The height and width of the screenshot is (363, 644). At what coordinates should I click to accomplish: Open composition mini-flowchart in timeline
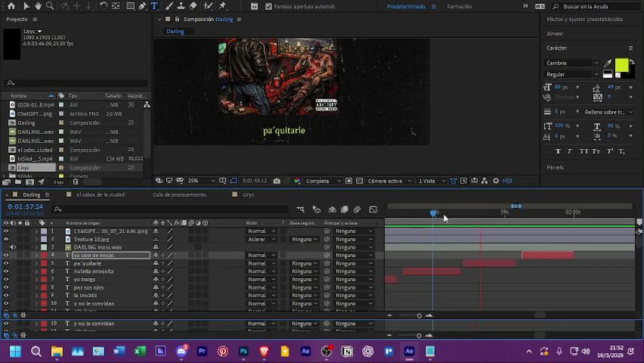tap(300, 209)
